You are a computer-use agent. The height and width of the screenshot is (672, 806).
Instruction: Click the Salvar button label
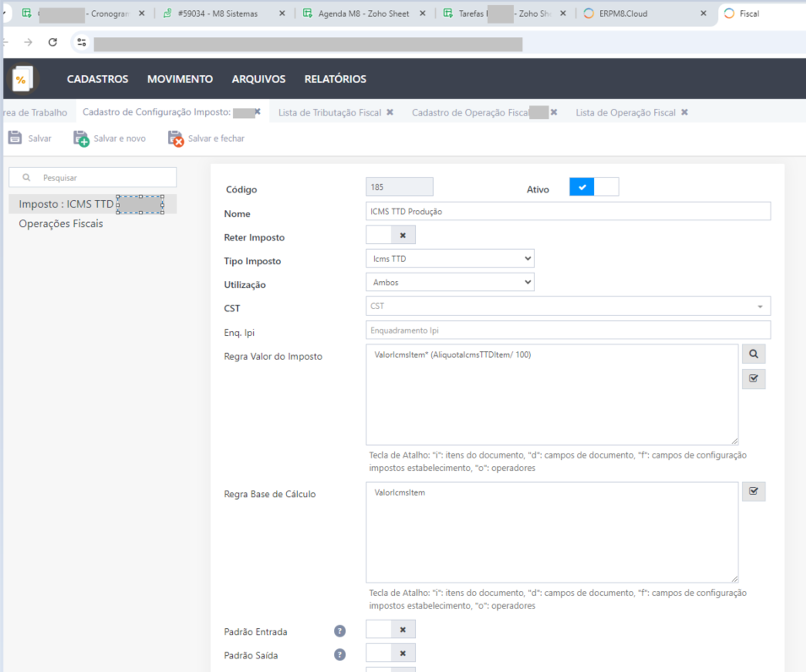(x=40, y=138)
